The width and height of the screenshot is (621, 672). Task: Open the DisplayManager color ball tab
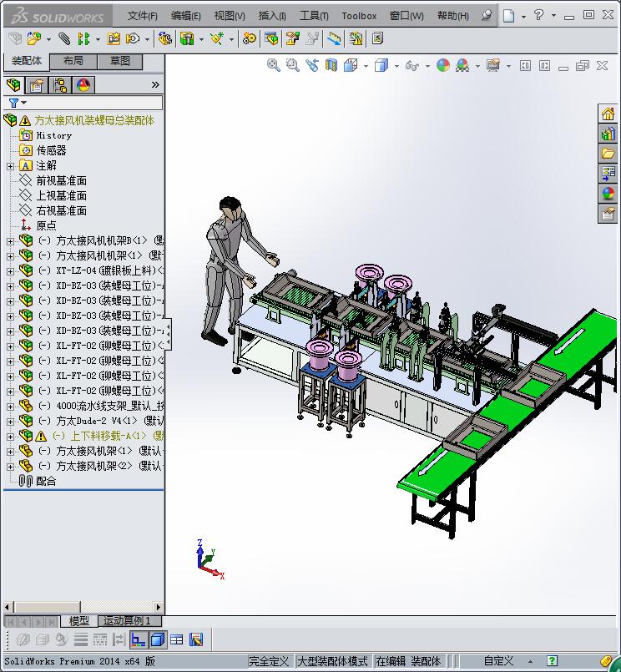(x=83, y=85)
